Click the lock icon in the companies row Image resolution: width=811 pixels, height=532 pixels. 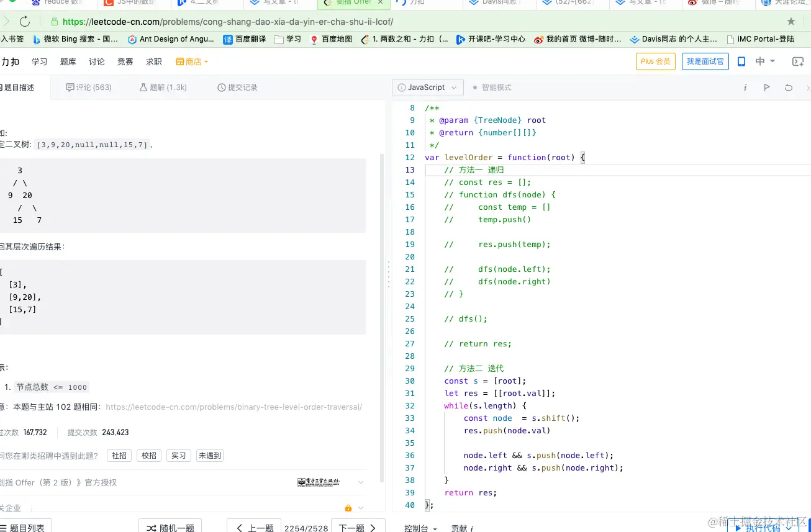click(348, 508)
